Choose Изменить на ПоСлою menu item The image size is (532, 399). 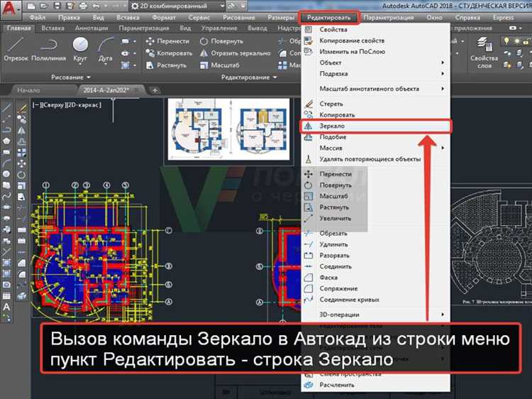[x=352, y=52]
